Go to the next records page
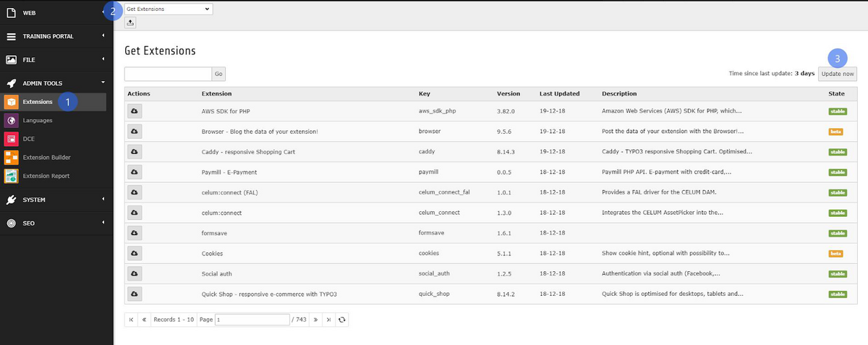868x345 pixels. click(315, 319)
